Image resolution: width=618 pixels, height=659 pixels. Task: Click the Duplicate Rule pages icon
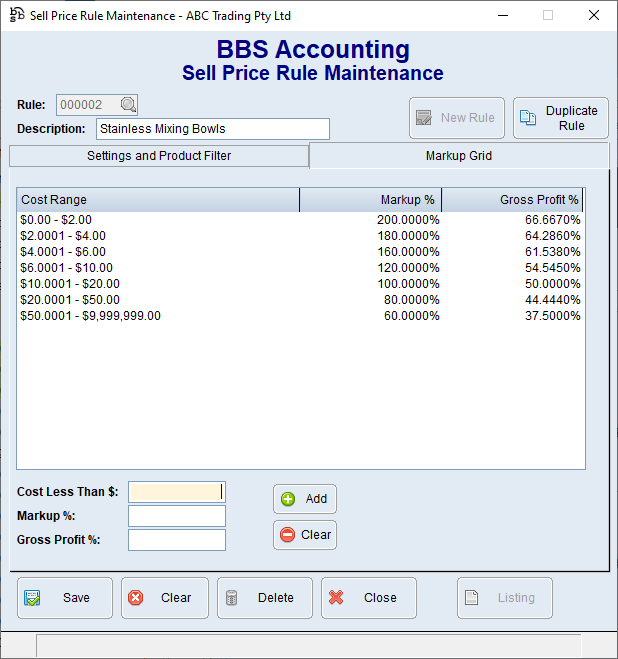coord(527,118)
